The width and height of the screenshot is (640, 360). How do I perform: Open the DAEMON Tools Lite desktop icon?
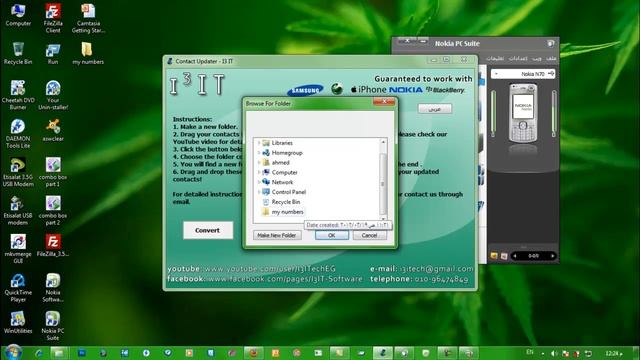pos(18,133)
